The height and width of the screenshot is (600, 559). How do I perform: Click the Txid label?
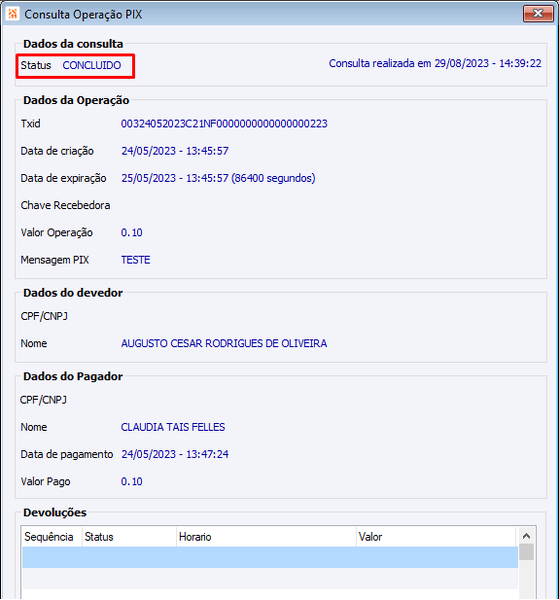point(31,124)
